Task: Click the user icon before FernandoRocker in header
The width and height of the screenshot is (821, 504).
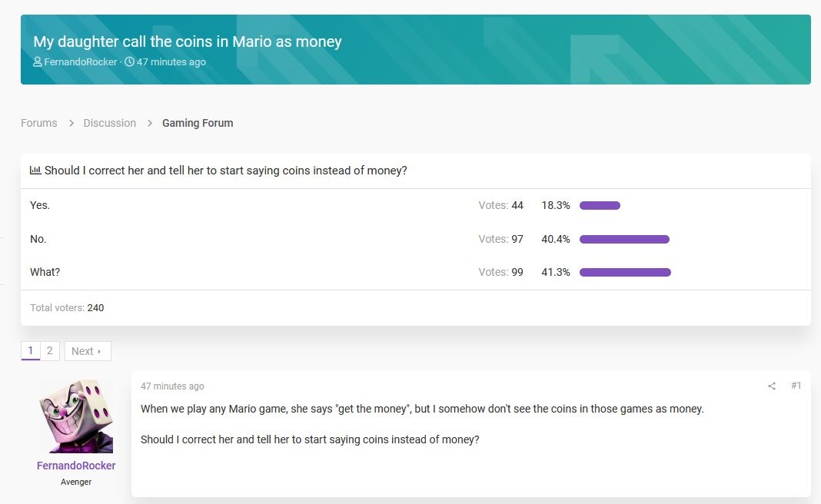Action: (x=38, y=62)
